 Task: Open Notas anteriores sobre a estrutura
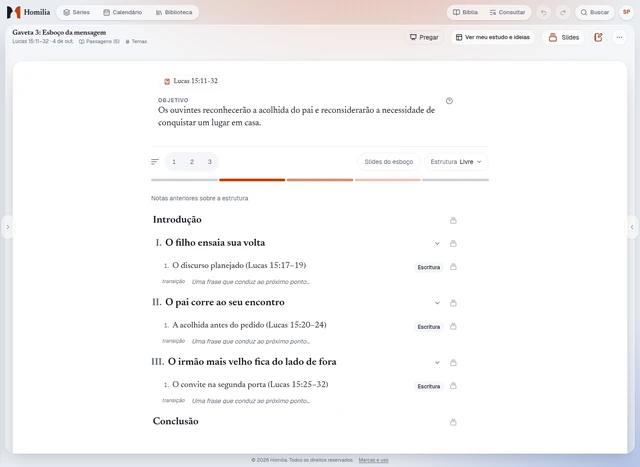[200, 198]
